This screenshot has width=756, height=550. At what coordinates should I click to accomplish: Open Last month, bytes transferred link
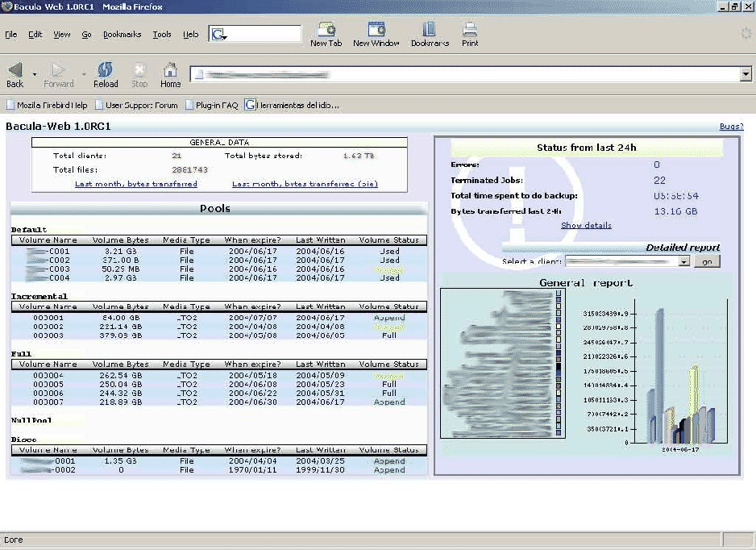point(136,184)
